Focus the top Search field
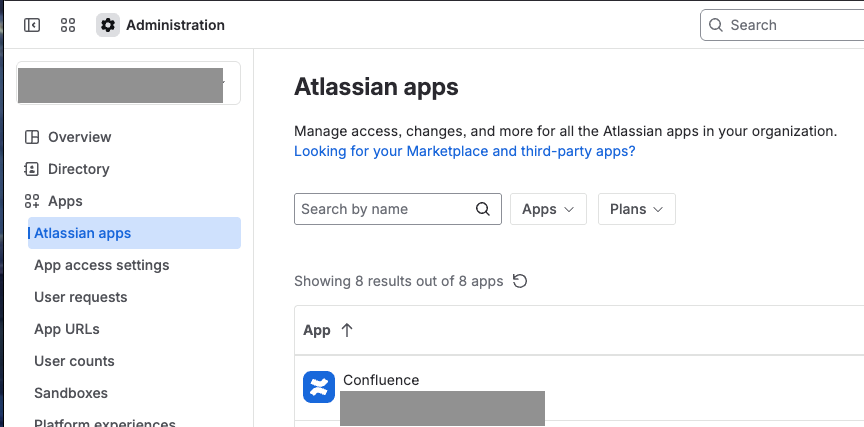The image size is (864, 427). tap(782, 25)
